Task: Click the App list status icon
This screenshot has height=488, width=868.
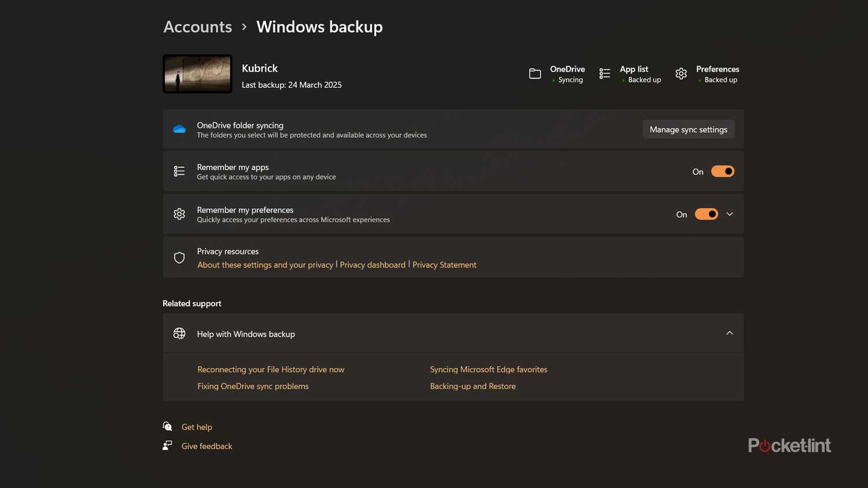Action: coord(605,74)
